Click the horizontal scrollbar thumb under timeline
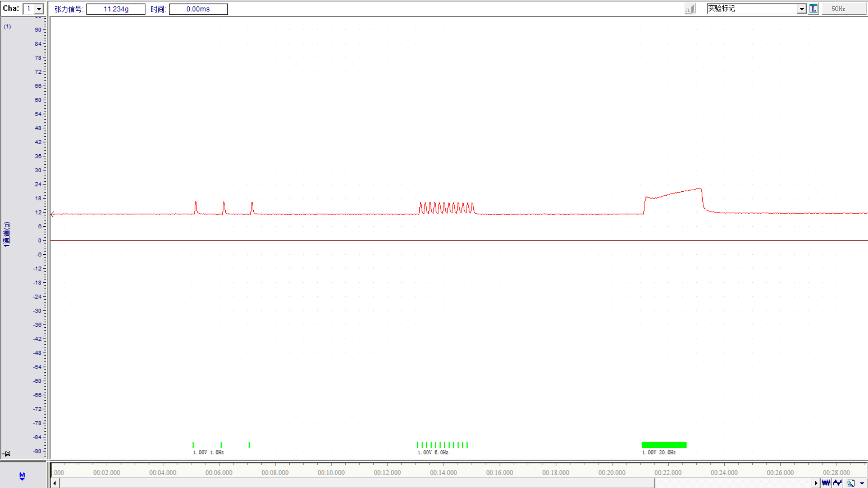 357,483
